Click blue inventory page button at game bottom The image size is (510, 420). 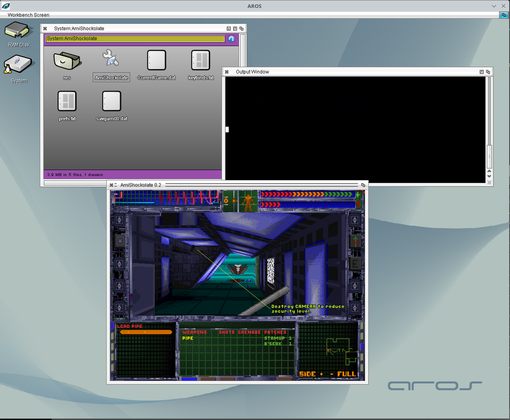click(x=189, y=379)
